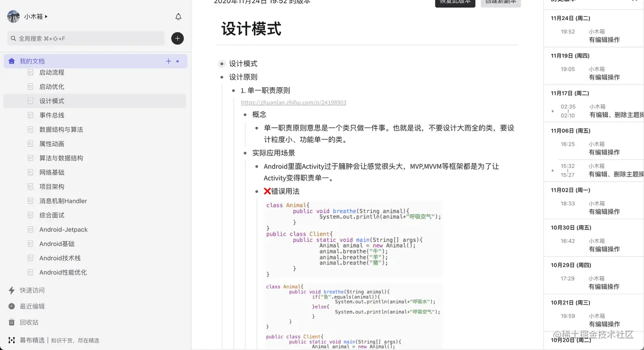Select the 10月21日 19:59 history version
This screenshot has height=350, width=644.
tap(594, 320)
